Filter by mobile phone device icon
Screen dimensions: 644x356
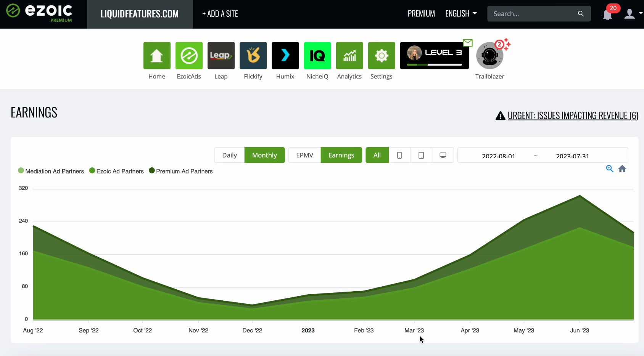point(399,155)
